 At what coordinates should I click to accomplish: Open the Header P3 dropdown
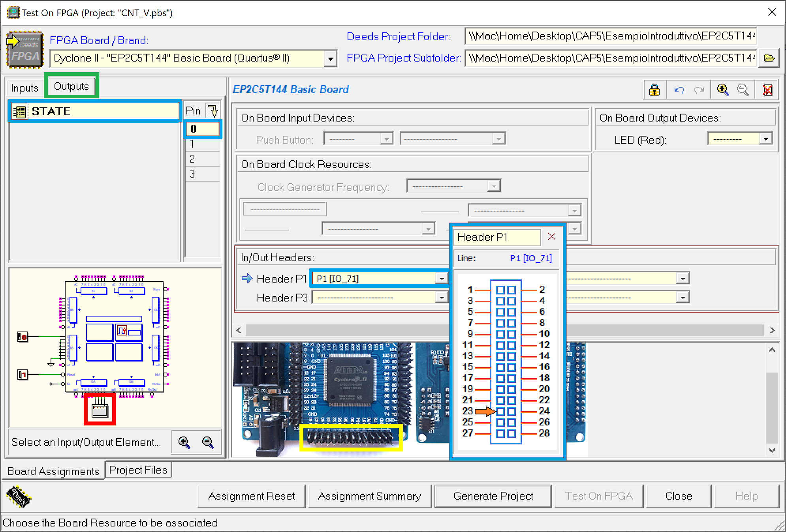click(442, 297)
